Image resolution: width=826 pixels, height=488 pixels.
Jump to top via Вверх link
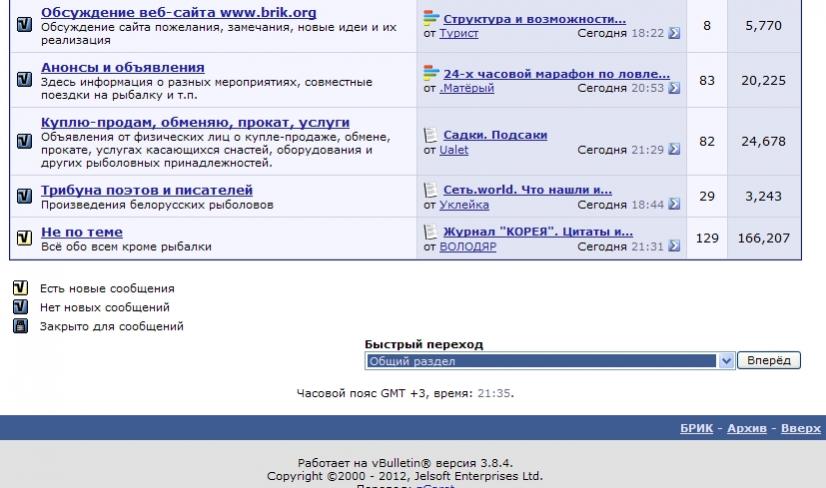(x=800, y=428)
